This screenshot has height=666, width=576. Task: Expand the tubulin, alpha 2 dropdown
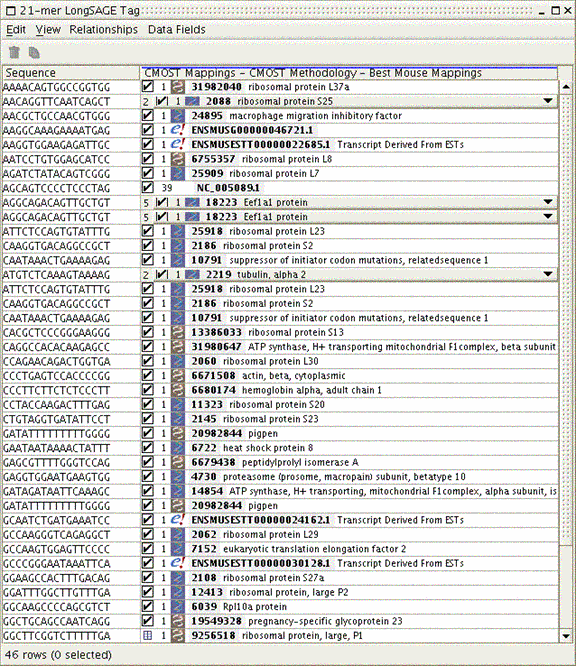548,274
